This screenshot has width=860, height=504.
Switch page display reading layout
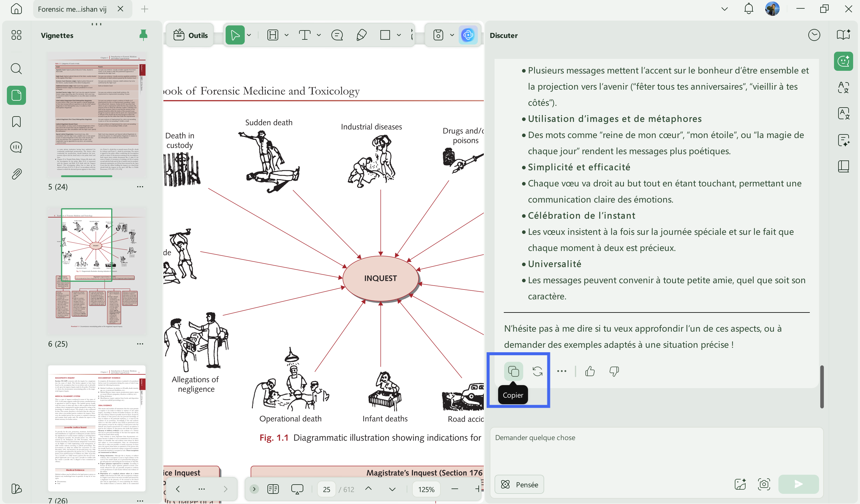tap(273, 489)
